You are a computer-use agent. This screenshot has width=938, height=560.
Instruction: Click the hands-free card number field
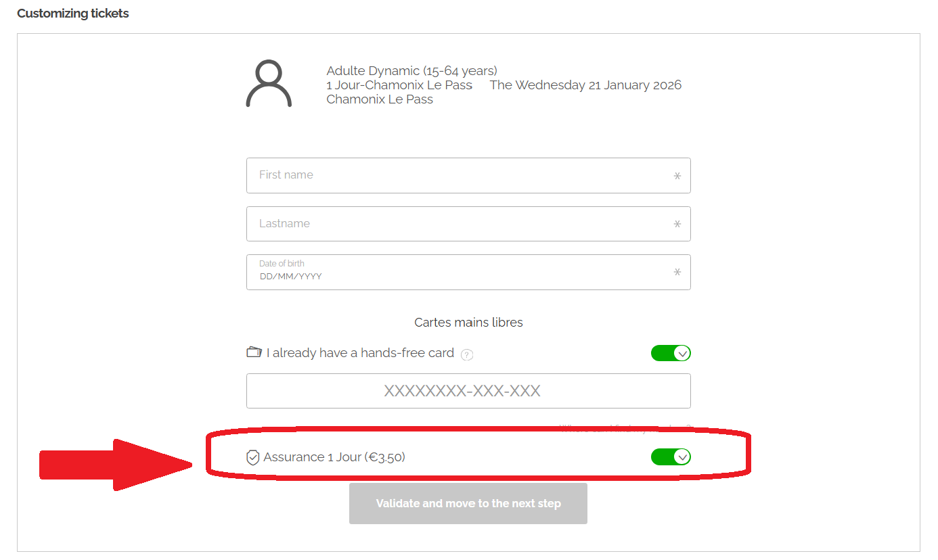[x=468, y=391]
